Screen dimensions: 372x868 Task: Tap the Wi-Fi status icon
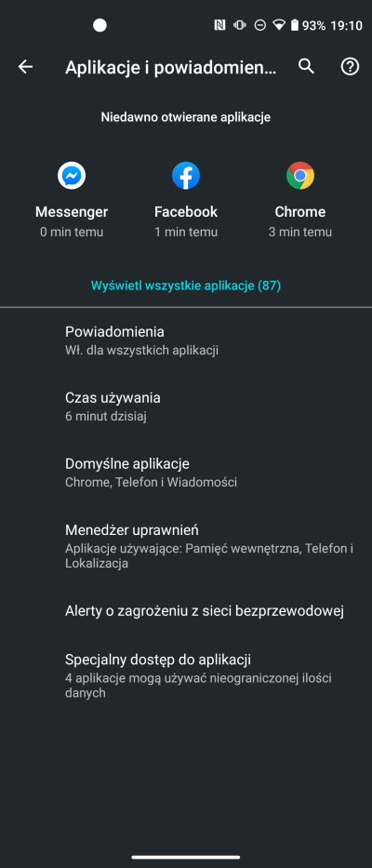(x=279, y=25)
